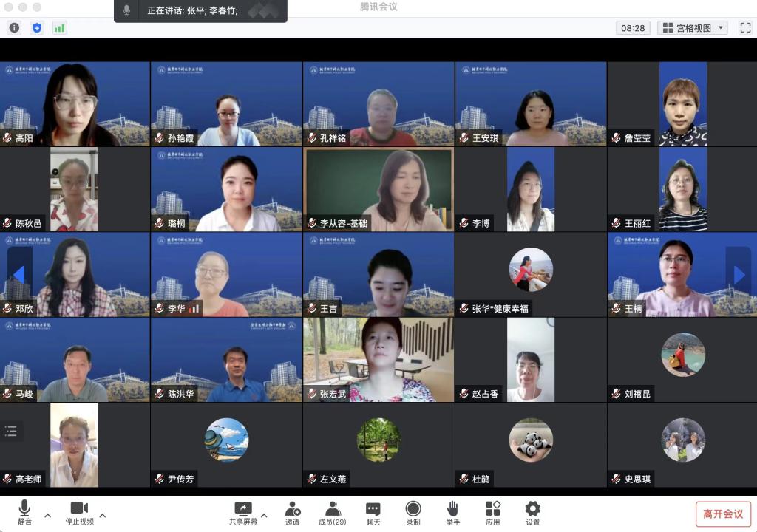Mute your microphone
Image resolution: width=757 pixels, height=532 pixels.
pos(24,511)
